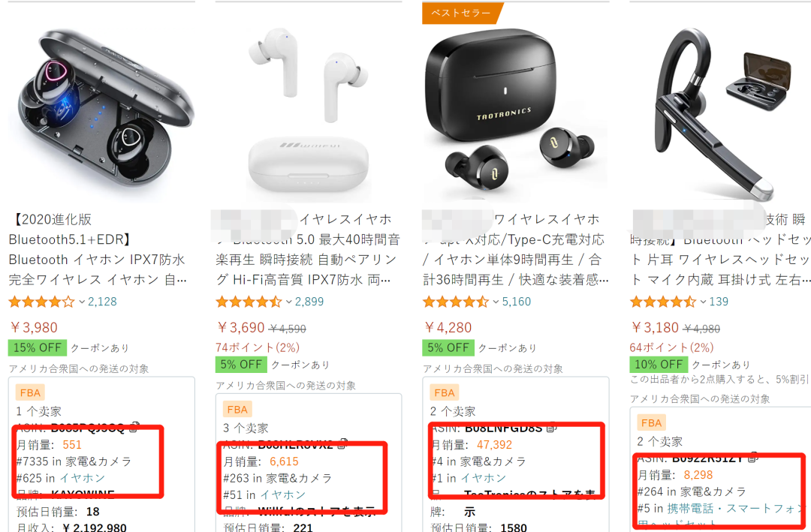
Task: Click the FBA badge on the TaoTronics listing
Action: coord(445,393)
